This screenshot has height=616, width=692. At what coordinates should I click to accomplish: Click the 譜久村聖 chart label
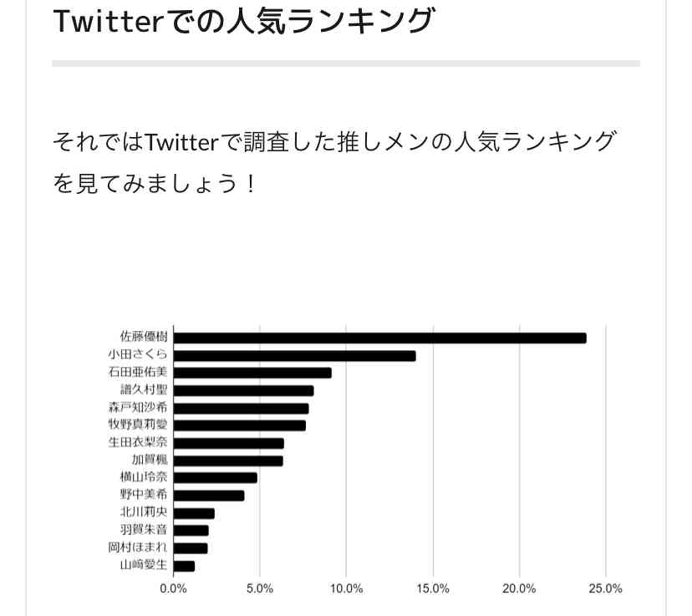coord(144,389)
